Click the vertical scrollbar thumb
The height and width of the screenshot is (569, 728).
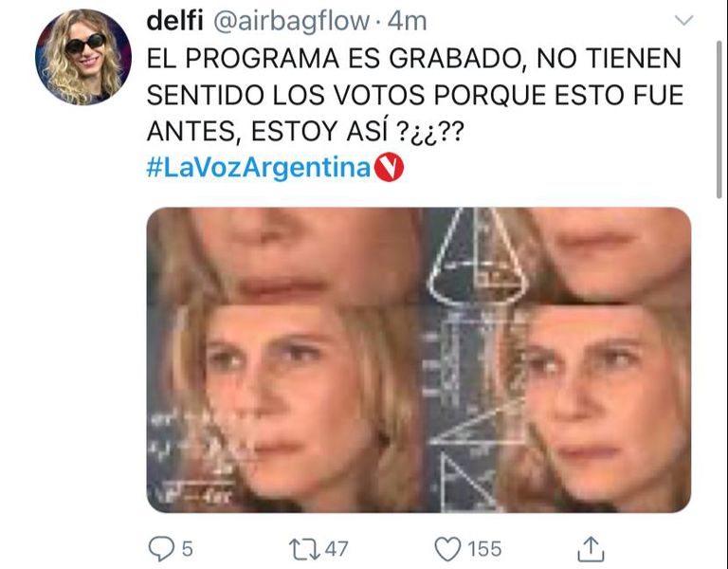point(719,119)
